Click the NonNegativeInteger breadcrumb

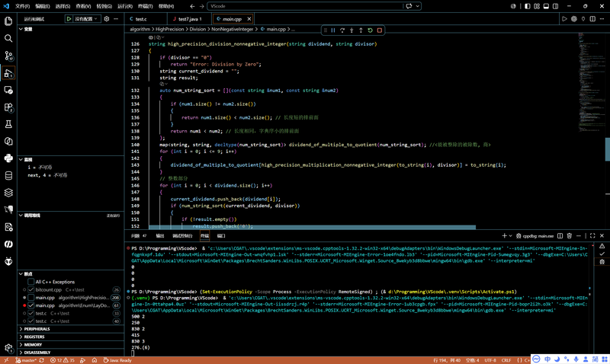233,29
